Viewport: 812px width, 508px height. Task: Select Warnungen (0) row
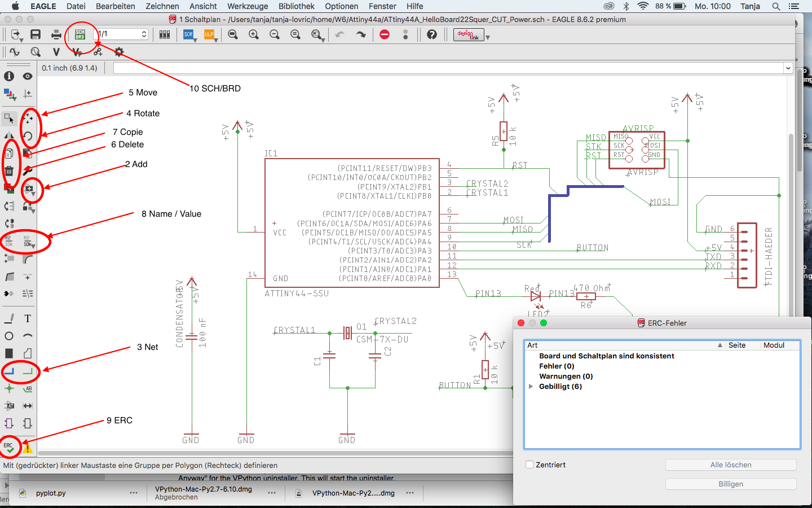pos(566,376)
